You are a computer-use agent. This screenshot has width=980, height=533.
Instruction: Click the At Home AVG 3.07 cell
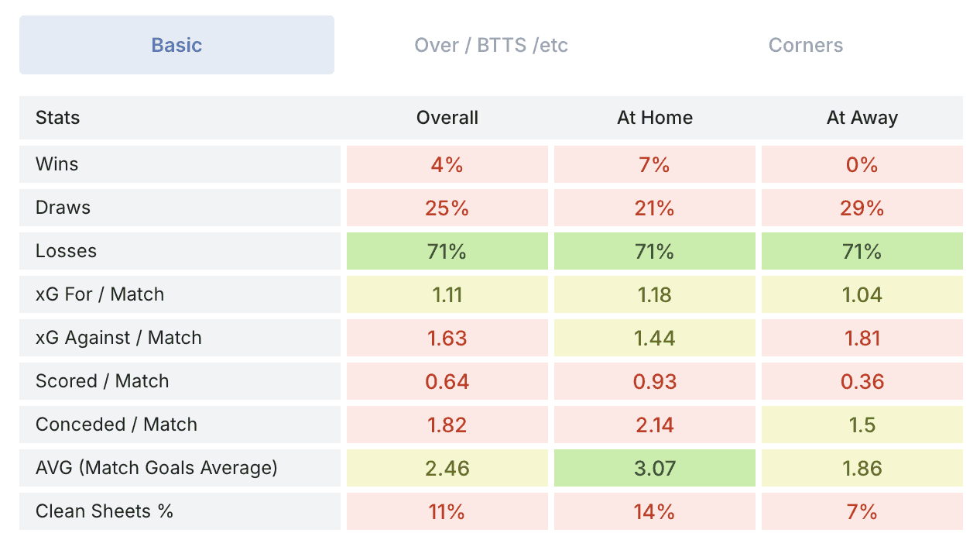[x=654, y=468]
